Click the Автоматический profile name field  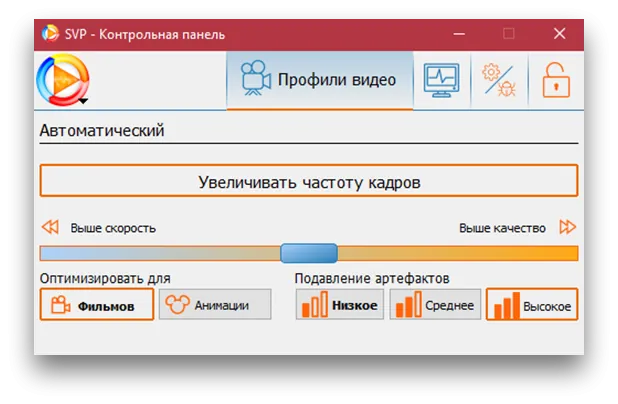309,131
